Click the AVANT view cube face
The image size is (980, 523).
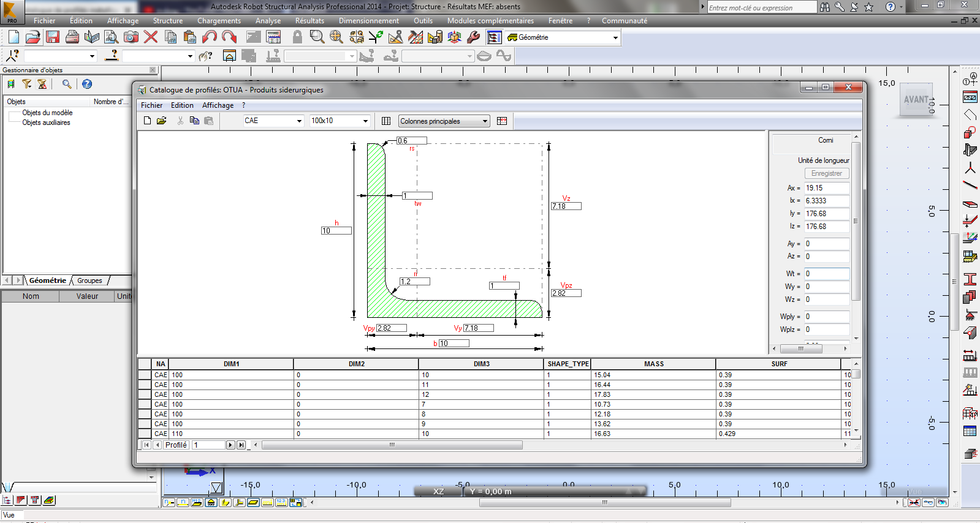(916, 99)
